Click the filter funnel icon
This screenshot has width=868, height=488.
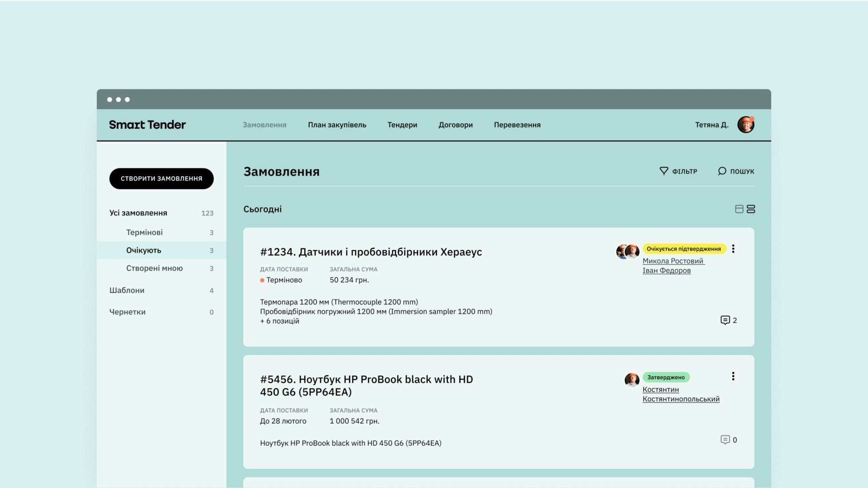pos(664,171)
